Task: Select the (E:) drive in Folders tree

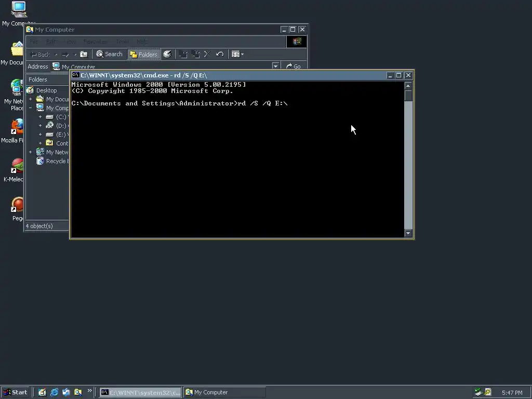Action: pos(57,135)
